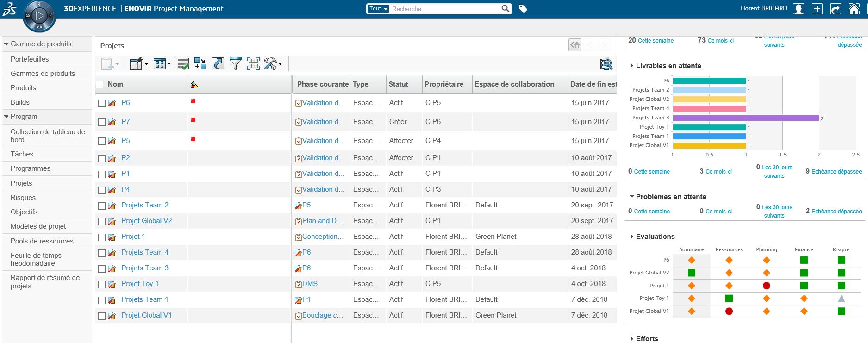Open Modèles de projet in sidebar
This screenshot has width=868, height=343.
tap(38, 226)
